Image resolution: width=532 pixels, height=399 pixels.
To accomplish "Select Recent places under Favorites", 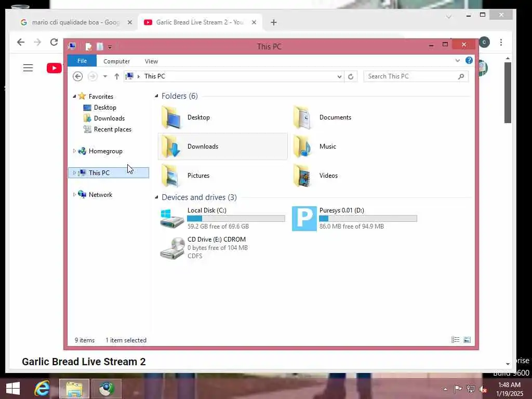I will (112, 129).
